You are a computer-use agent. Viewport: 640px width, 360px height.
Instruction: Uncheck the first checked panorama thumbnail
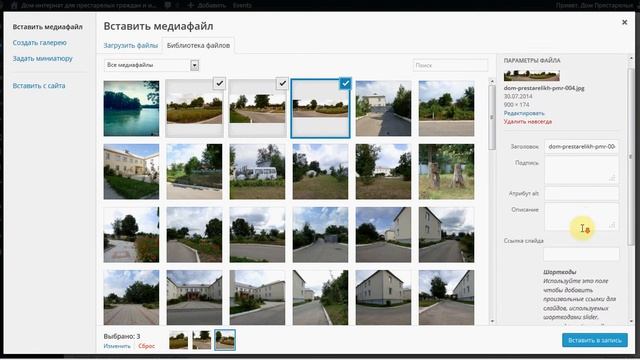219,83
